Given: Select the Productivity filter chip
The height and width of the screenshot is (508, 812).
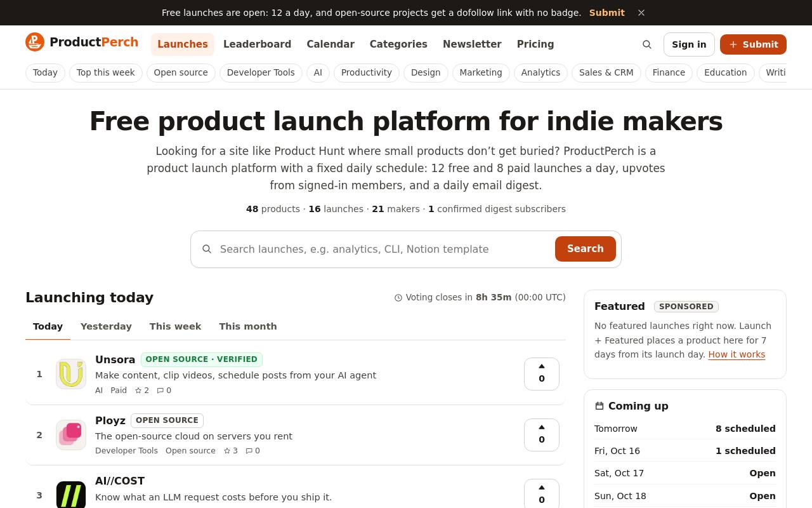Looking at the screenshot, I should tap(367, 73).
